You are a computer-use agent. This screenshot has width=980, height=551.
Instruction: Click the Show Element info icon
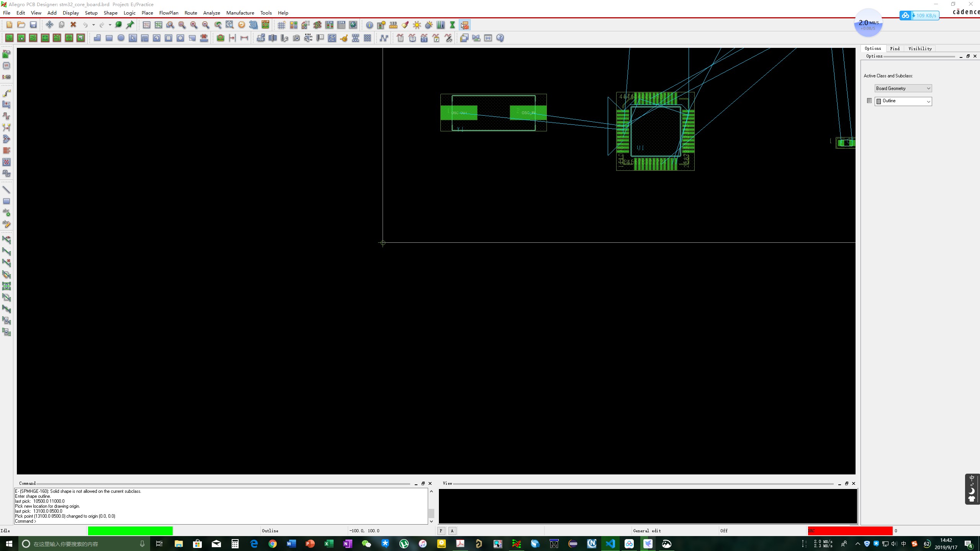(369, 25)
